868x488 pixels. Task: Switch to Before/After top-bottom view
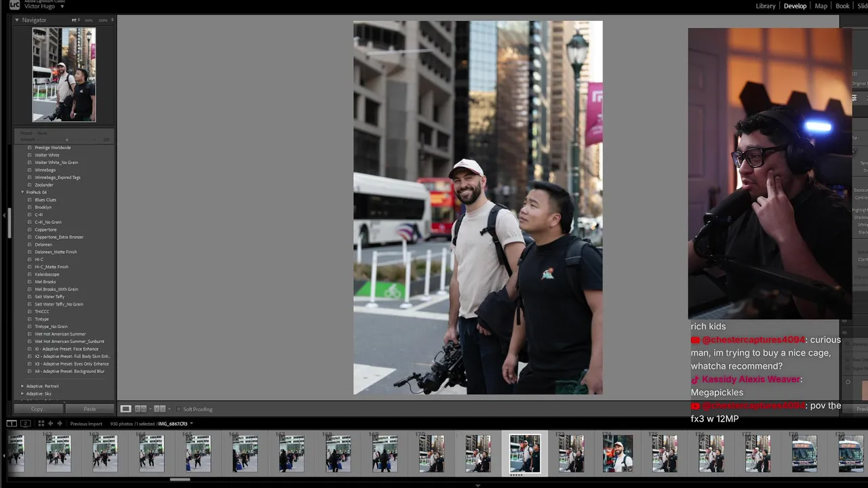(x=160, y=409)
